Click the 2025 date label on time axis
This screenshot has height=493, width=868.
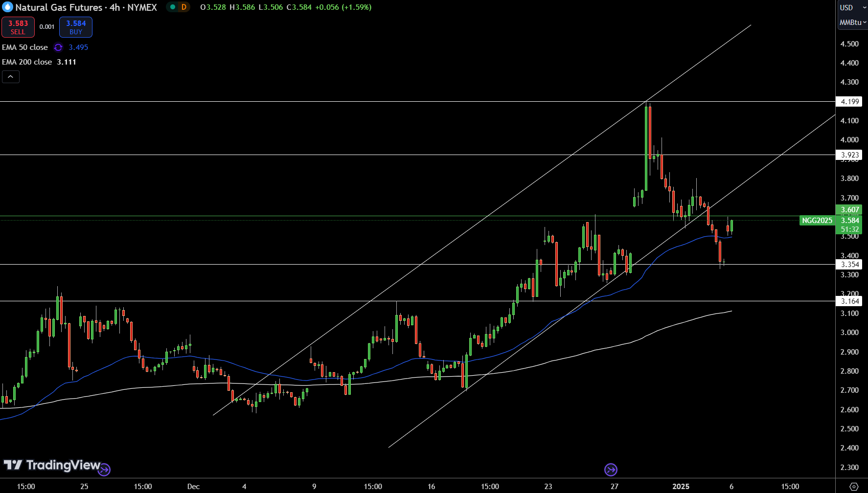click(x=681, y=486)
